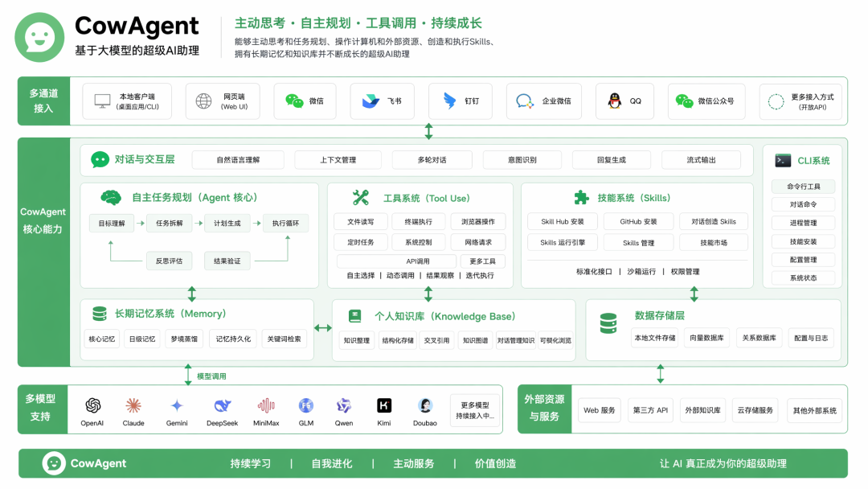Click the local client desktop monitor icon

[102, 101]
